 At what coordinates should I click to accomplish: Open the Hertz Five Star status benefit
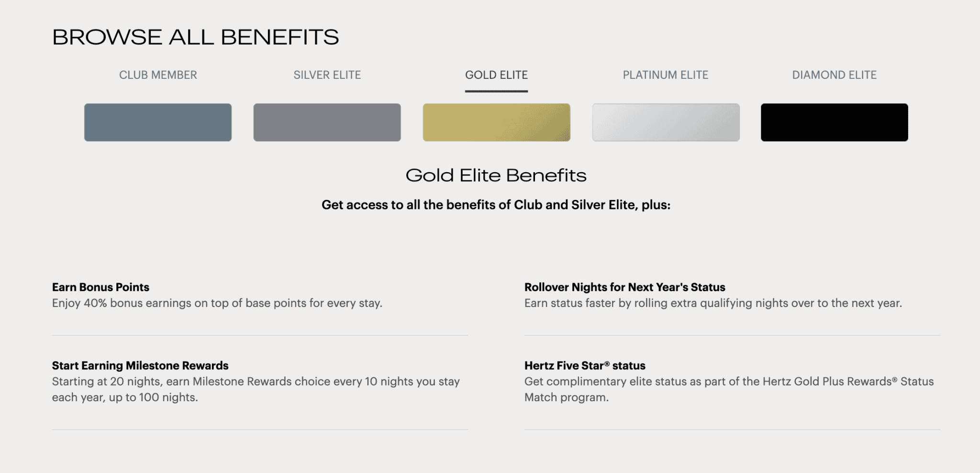[x=585, y=365]
